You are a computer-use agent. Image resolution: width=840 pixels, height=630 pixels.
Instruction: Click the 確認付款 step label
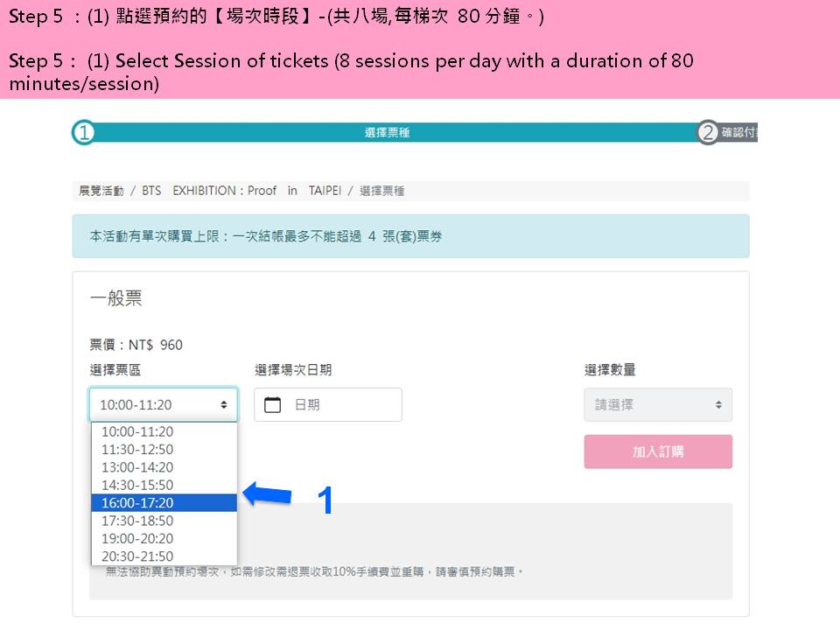[x=739, y=133]
